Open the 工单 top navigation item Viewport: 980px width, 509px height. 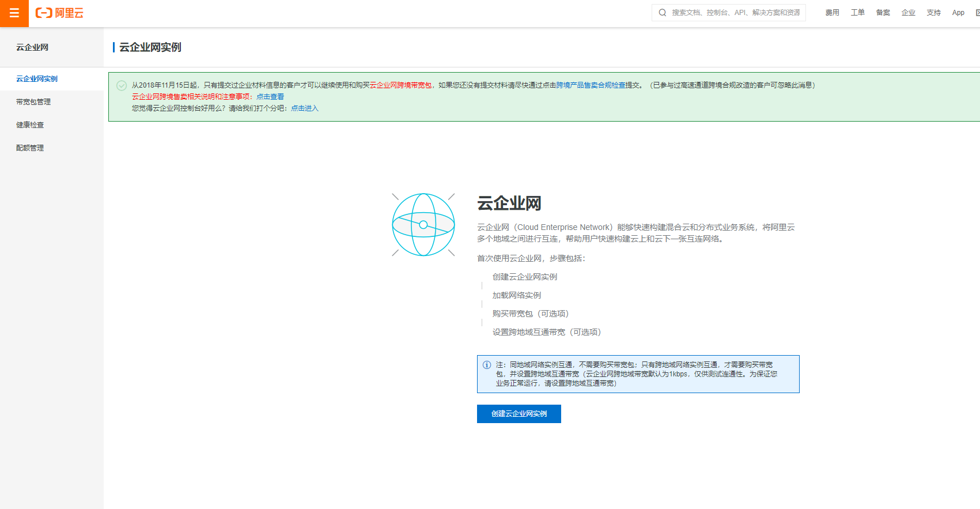[x=857, y=13]
